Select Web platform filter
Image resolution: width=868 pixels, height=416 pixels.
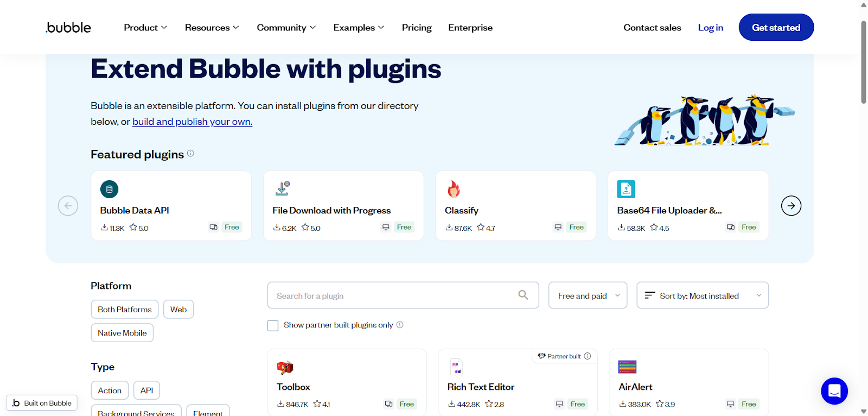(x=178, y=309)
